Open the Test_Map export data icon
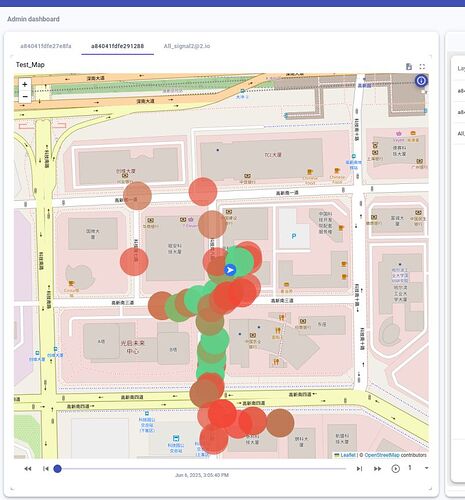This screenshot has height=500, width=465. click(409, 67)
